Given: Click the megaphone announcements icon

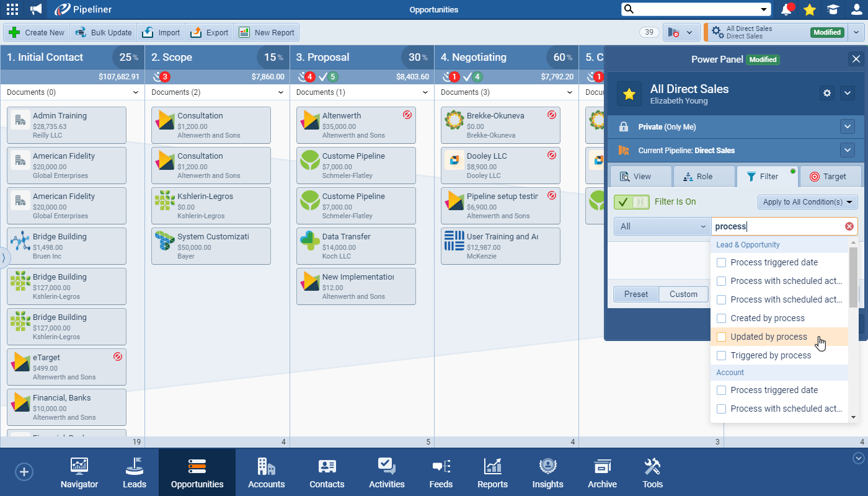Looking at the screenshot, I should [36, 9].
